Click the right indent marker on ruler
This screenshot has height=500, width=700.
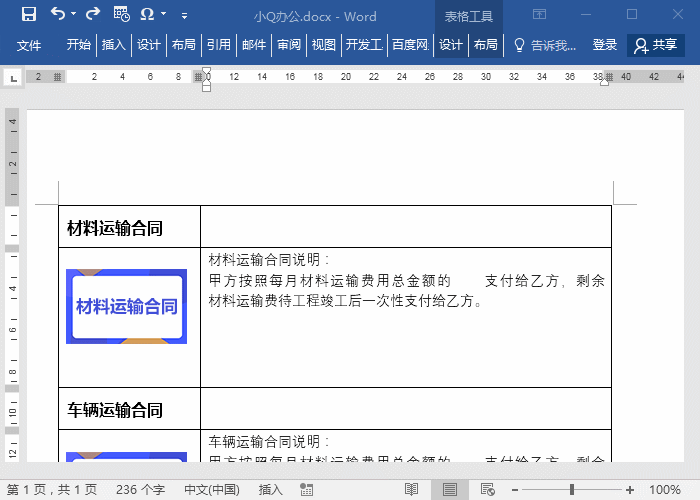(x=604, y=82)
